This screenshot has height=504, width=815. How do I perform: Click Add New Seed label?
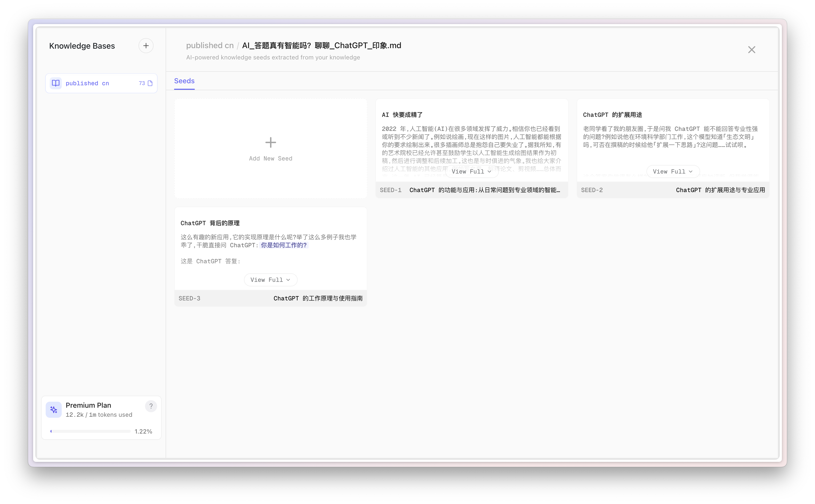click(x=270, y=159)
